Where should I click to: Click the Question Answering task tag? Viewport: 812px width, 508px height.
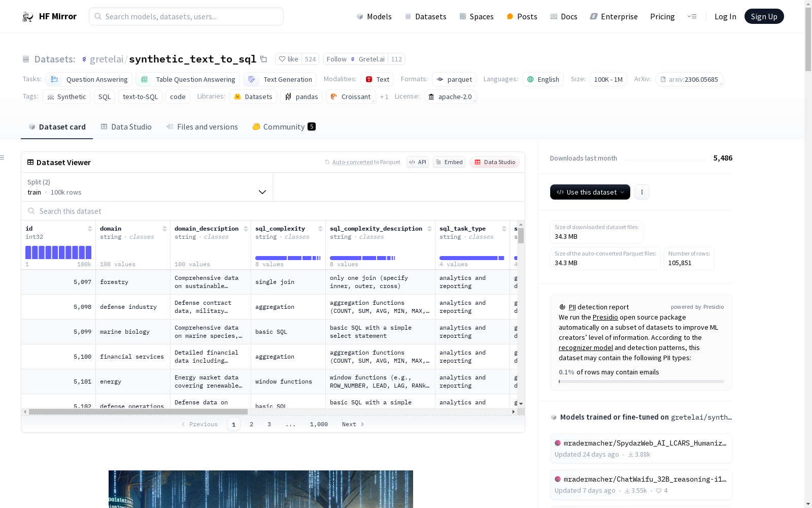tap(89, 79)
